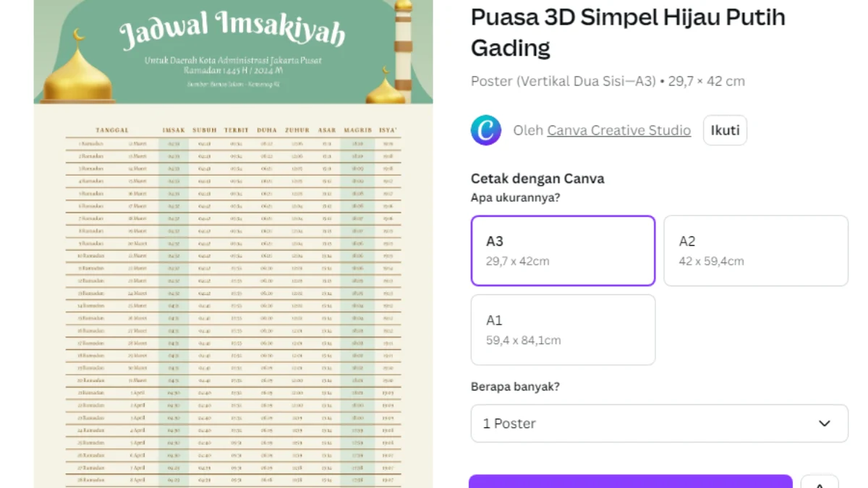
Task: Open the Canva Creative Studio link
Action: [618, 131]
